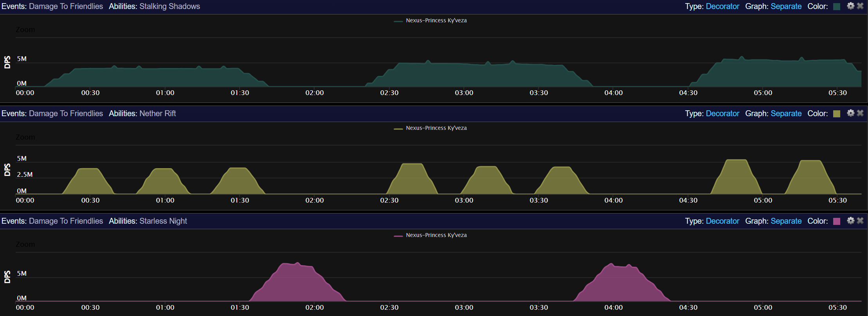Image resolution: width=868 pixels, height=316 pixels.
Task: Remove the Starless Night pin with X
Action: point(860,221)
